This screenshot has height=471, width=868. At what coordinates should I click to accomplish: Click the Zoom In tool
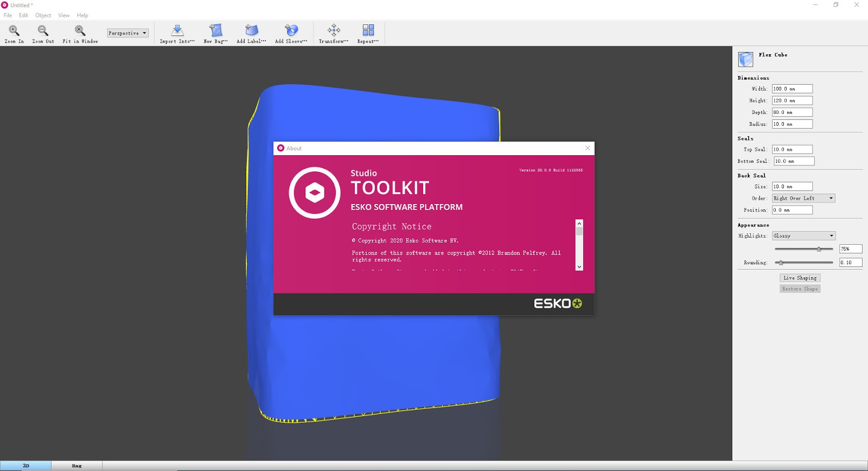tap(14, 34)
